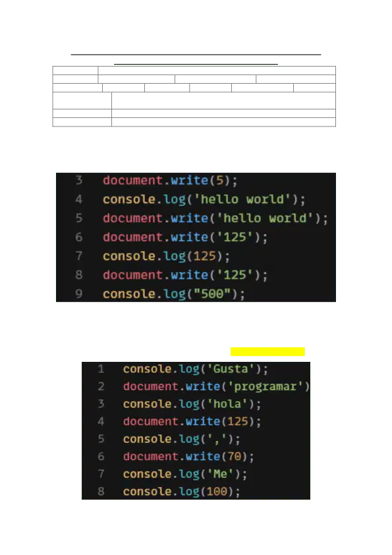The height and width of the screenshot is (555, 392).
Task: Click the bottom row wide table cell
Action: [x=223, y=122]
